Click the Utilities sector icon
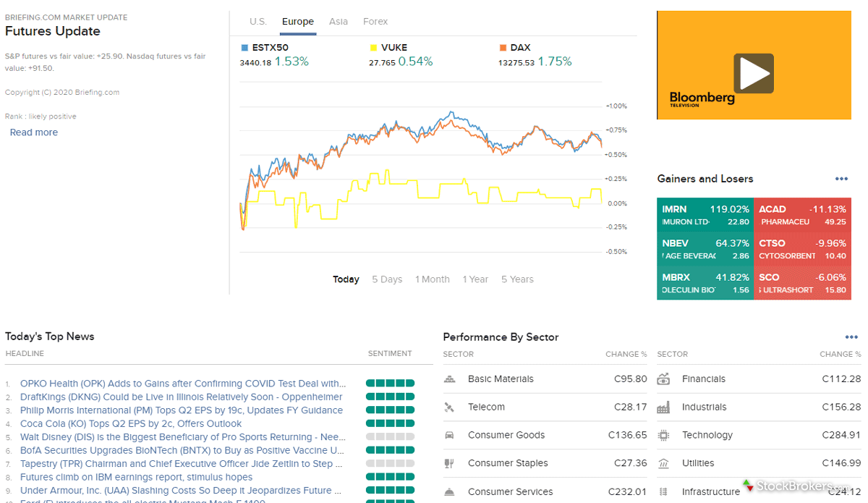 664,462
